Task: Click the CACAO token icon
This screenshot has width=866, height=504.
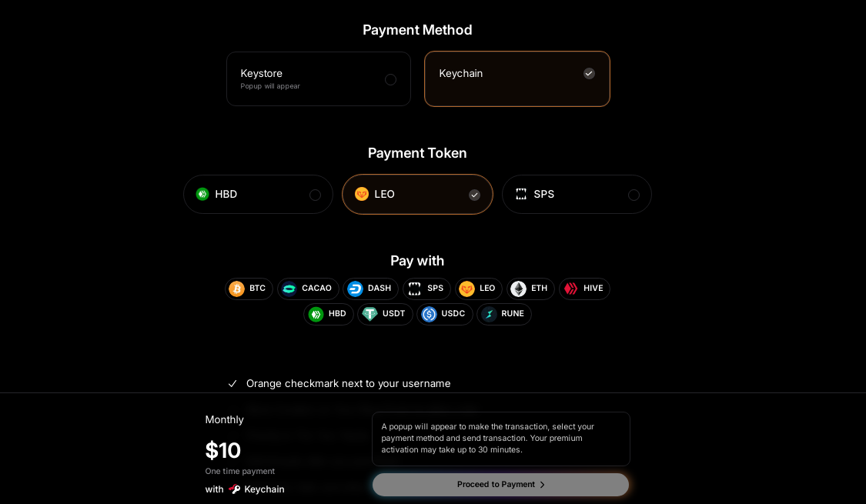Action: 289,289
